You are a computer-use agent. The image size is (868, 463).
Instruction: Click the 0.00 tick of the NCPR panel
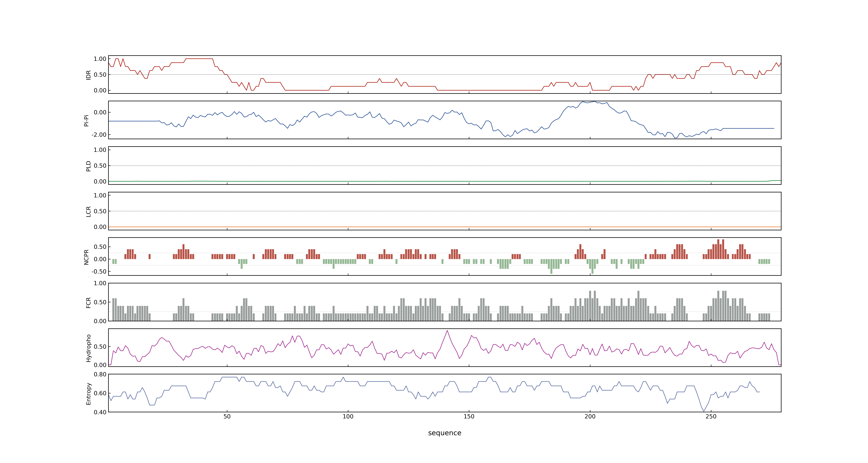(x=100, y=259)
